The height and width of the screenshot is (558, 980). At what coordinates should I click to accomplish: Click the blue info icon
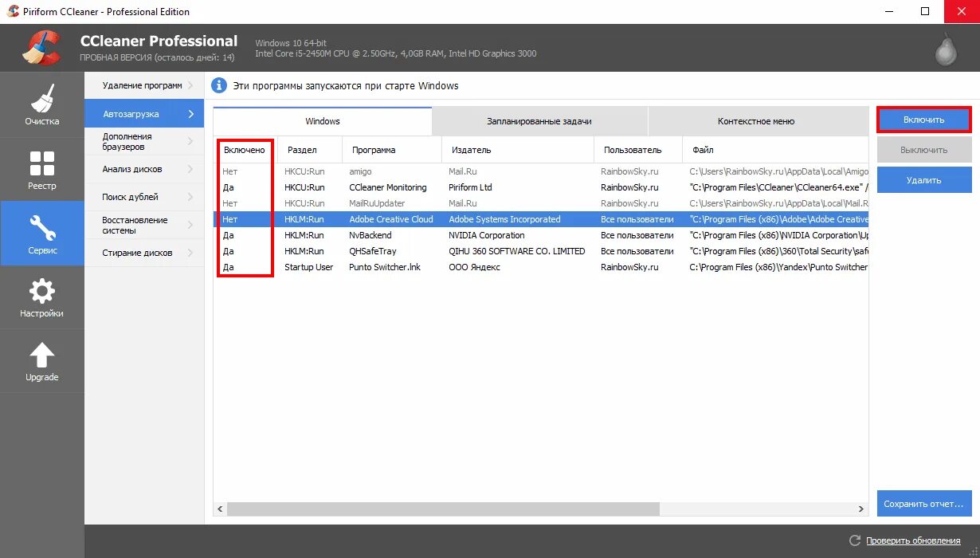coord(219,85)
